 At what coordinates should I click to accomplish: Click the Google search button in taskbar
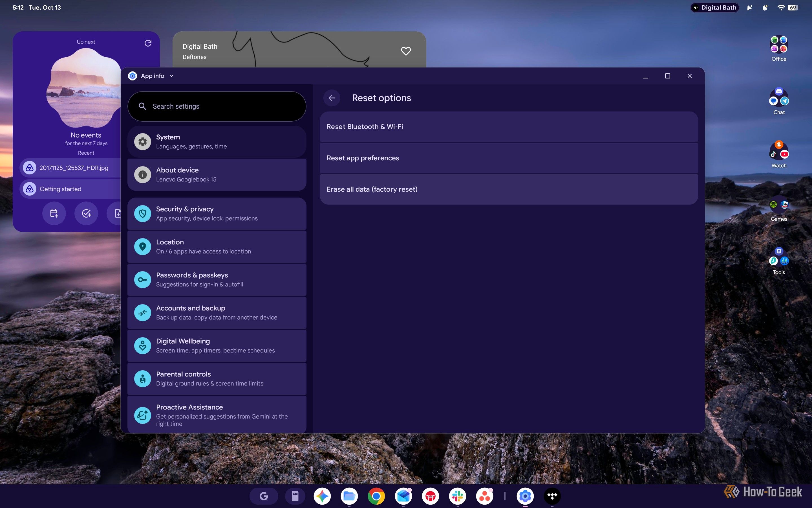pyautogui.click(x=264, y=496)
